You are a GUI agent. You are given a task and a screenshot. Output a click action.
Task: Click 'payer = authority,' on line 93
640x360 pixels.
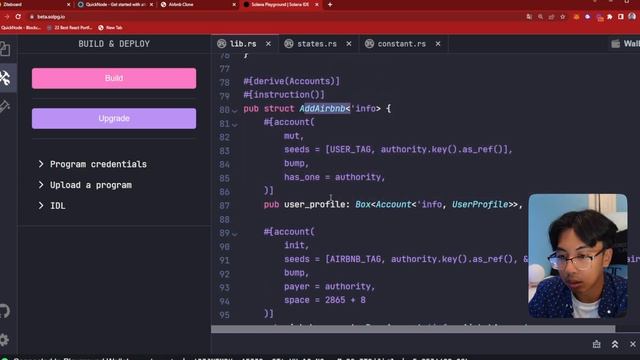click(329, 287)
